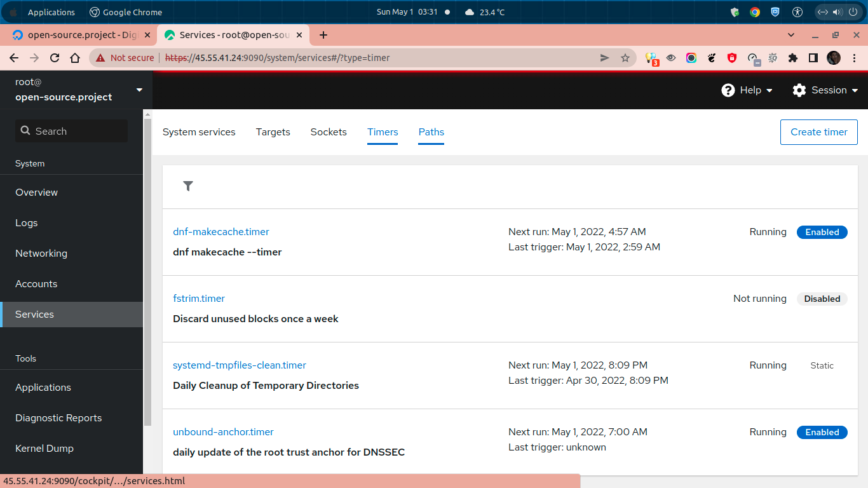This screenshot has width=868, height=488.
Task: Open dnf-makecache.timer link
Action: 221,232
